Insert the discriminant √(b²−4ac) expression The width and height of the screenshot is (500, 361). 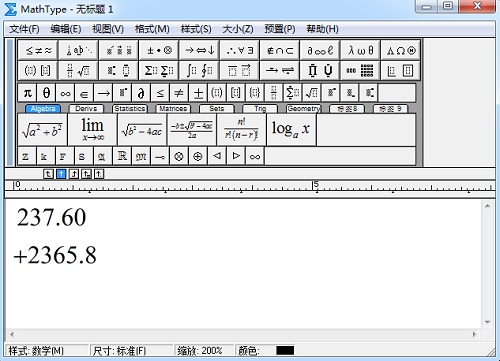142,130
